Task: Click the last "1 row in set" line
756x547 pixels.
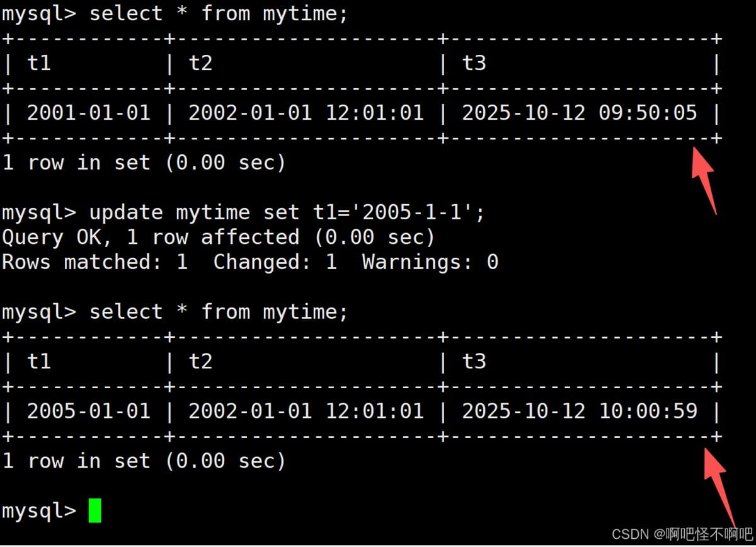Action: click(144, 461)
